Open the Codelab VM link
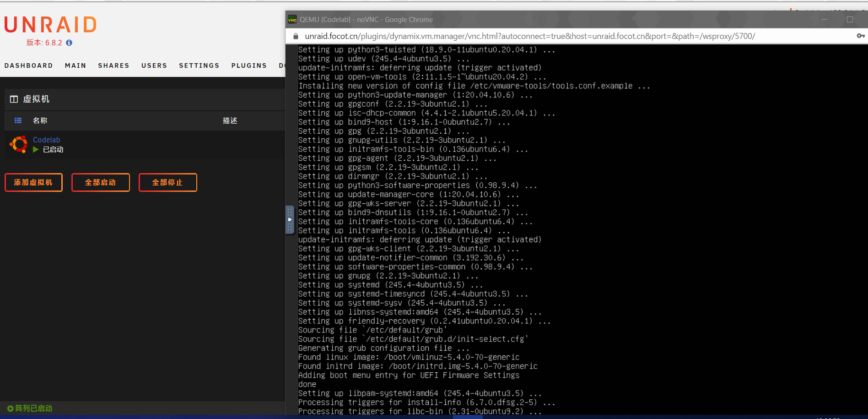 pyautogui.click(x=46, y=140)
